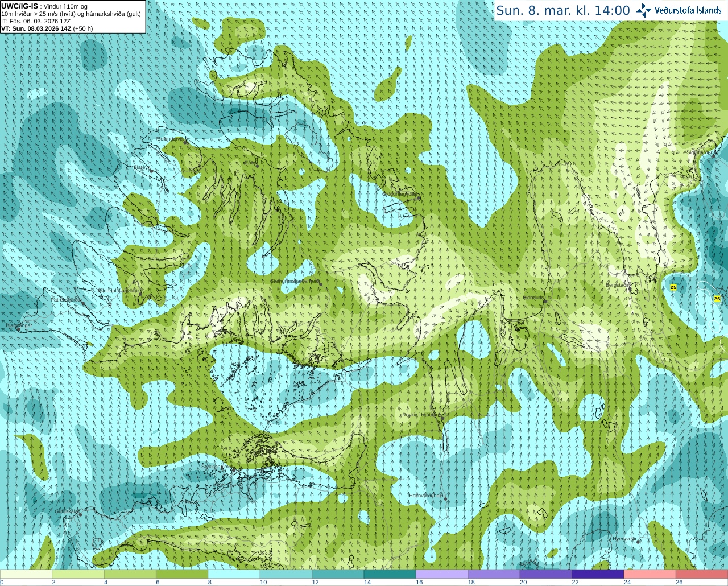
Task: Pick the olive green 6–8 m/s legend swatch
Action: tap(182, 574)
